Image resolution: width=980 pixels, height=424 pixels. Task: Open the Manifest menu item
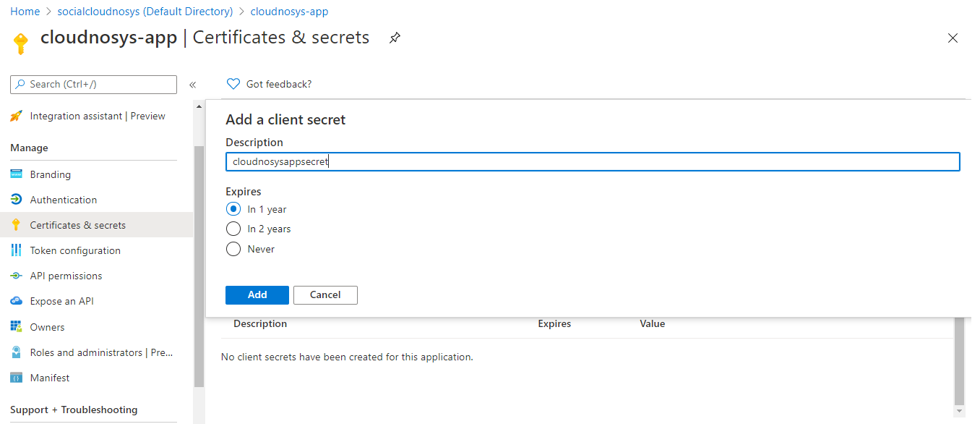pyautogui.click(x=50, y=378)
